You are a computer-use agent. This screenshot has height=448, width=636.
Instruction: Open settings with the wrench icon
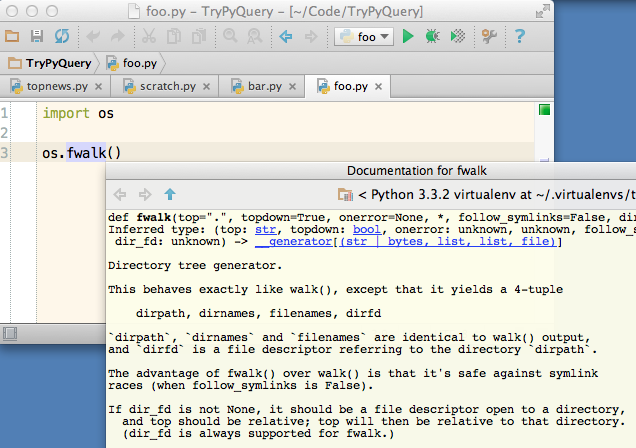(489, 36)
